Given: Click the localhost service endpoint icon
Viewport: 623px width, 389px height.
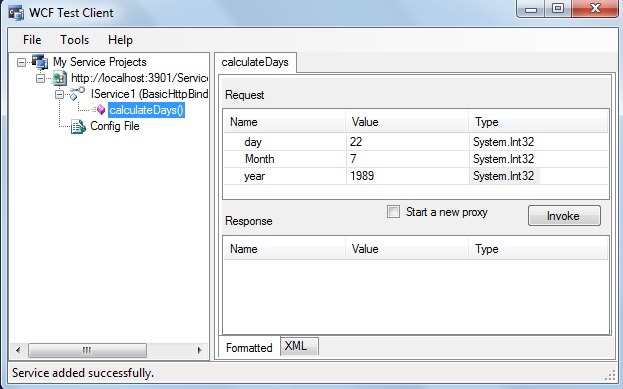Looking at the screenshot, I should pos(60,78).
